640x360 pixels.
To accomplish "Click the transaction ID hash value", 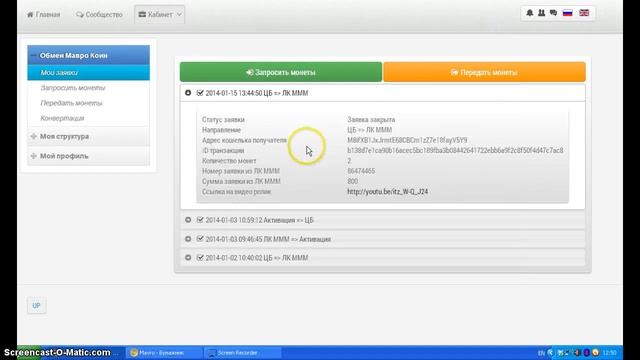I will tap(455, 150).
